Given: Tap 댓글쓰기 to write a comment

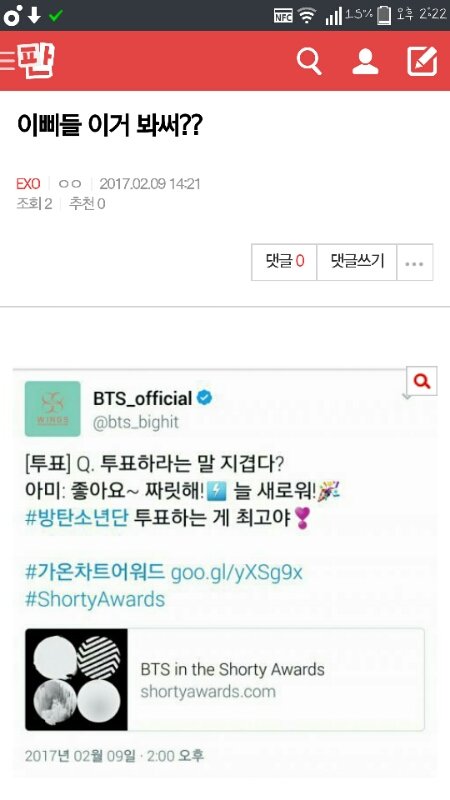Looking at the screenshot, I should 357,262.
